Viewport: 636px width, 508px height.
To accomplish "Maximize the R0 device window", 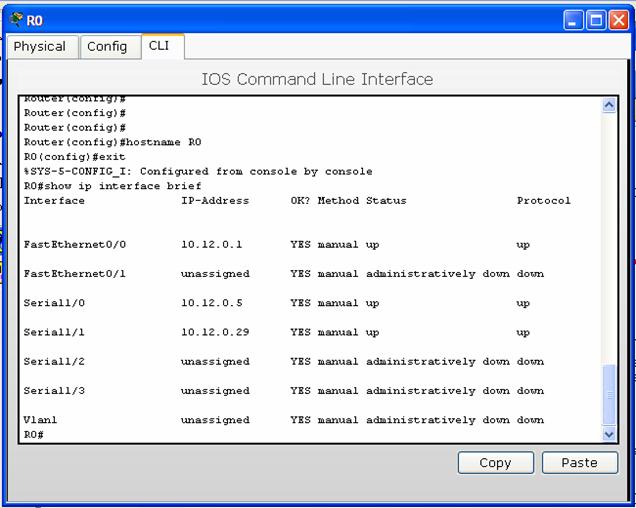I will tap(597, 20).
